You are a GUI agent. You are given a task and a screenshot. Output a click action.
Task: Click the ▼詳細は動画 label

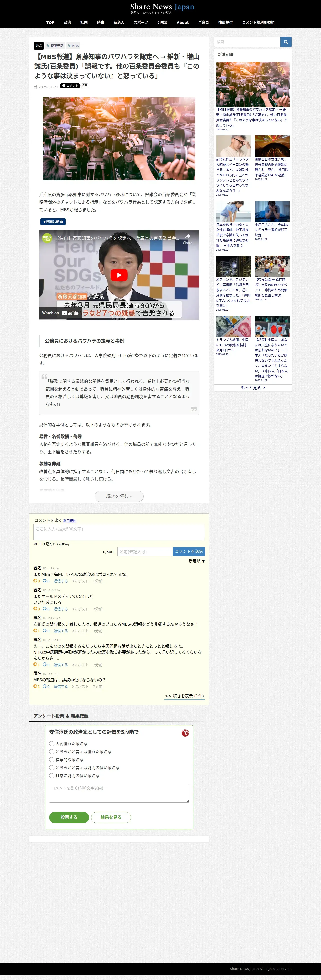[53, 221]
